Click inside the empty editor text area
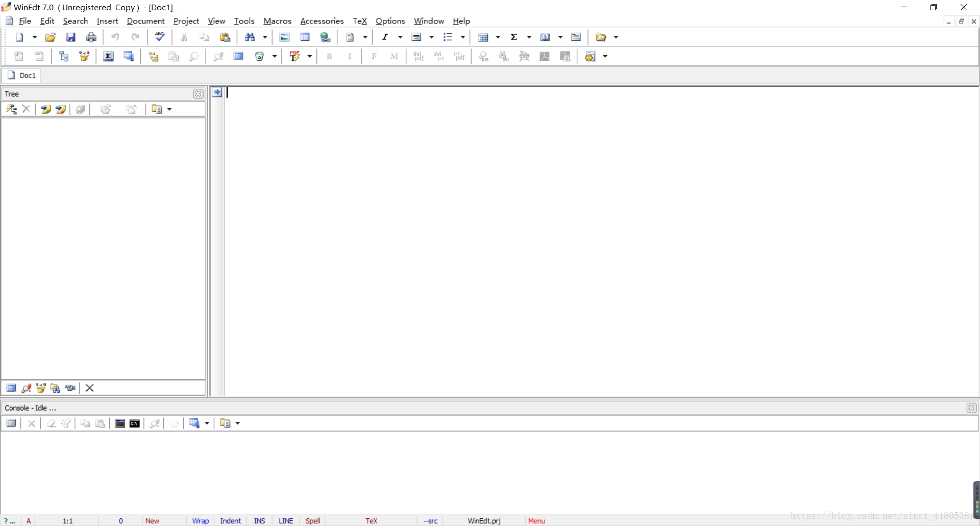This screenshot has height=526, width=980. 601,242
